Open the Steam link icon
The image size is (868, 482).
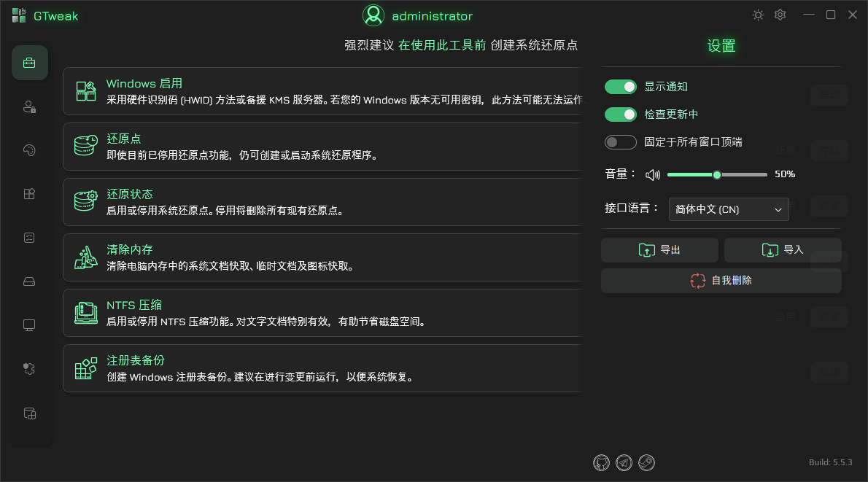pyautogui.click(x=646, y=462)
